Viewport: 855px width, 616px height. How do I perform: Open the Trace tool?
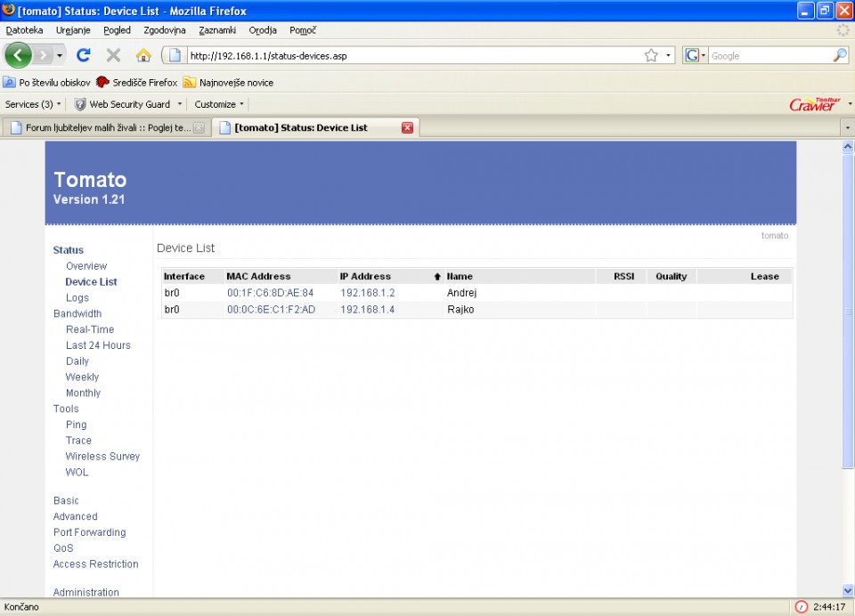point(78,440)
